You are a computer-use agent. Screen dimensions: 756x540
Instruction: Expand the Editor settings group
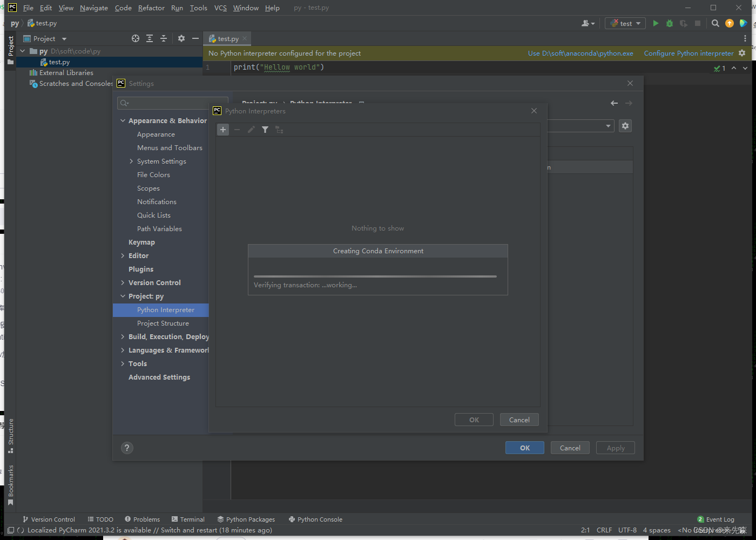point(123,255)
